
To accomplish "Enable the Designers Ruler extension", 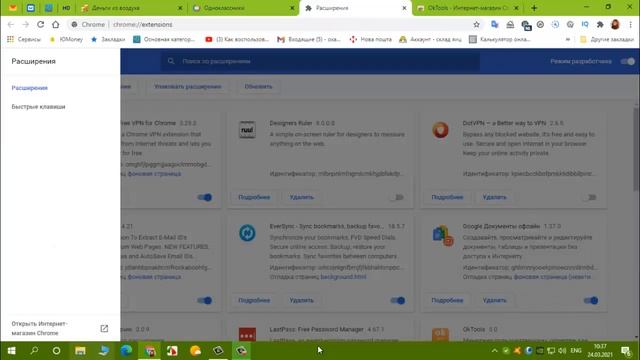I will [x=397, y=197].
